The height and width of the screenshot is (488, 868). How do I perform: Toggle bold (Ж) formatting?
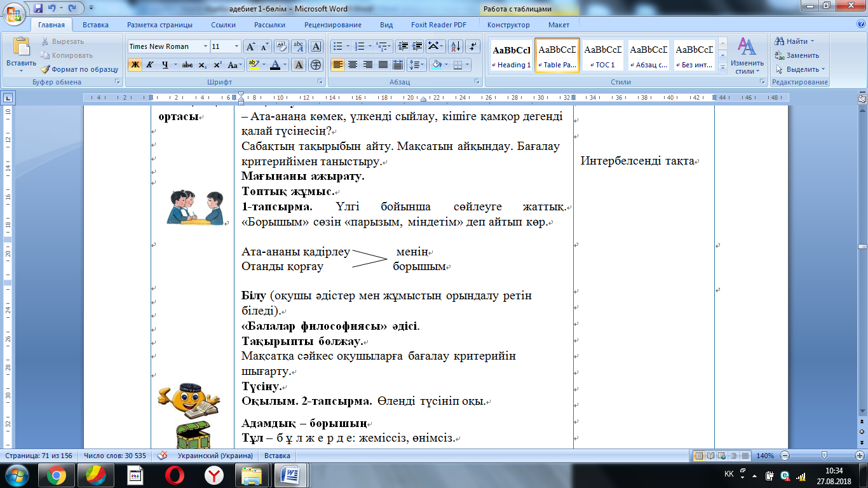click(135, 65)
